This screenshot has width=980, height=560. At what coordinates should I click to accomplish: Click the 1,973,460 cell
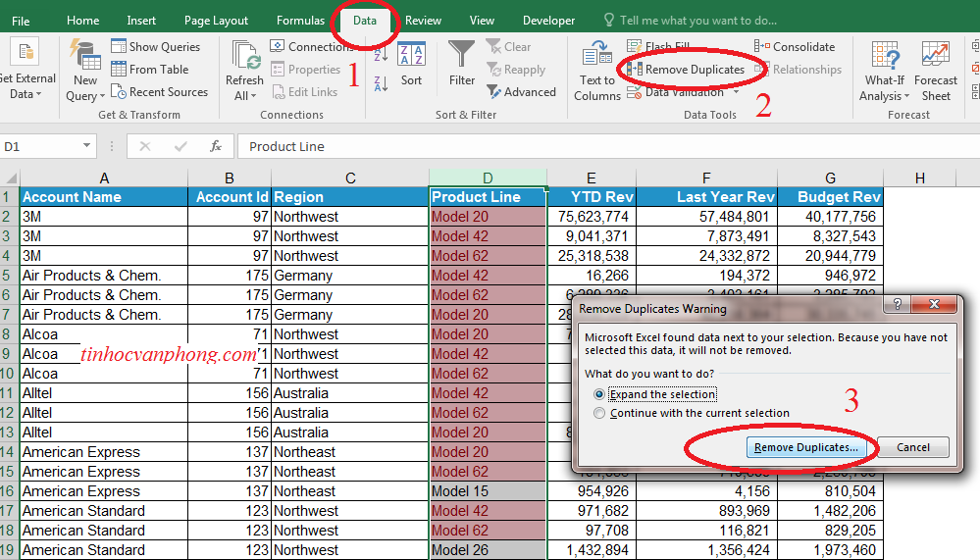click(830, 550)
